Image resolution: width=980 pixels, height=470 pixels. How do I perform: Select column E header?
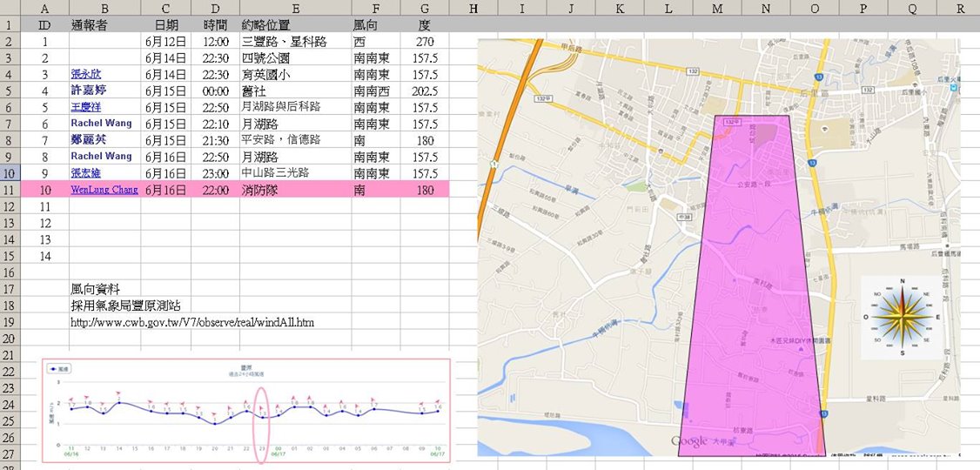coord(296,8)
